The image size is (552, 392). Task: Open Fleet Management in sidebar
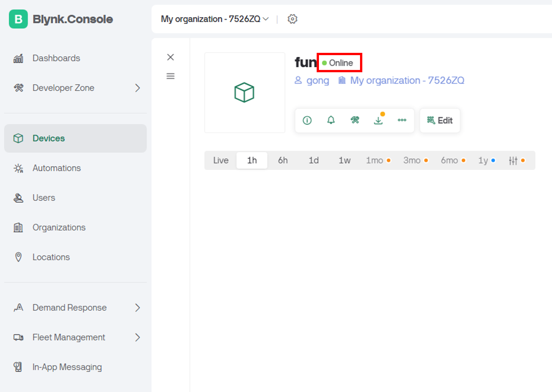(x=76, y=337)
